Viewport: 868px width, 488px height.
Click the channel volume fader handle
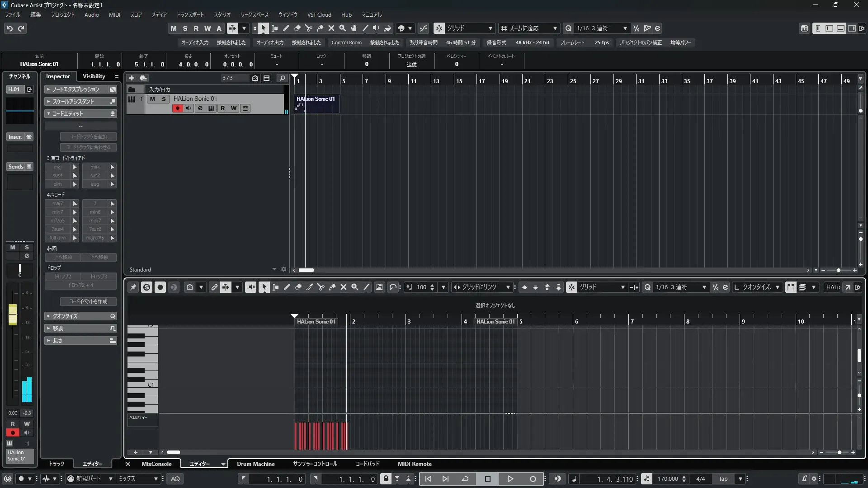13,314
